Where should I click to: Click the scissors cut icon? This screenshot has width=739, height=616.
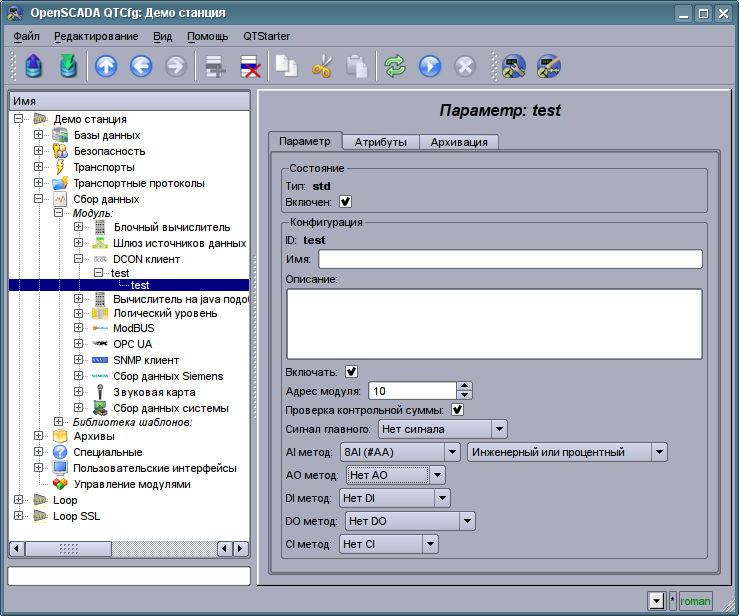coord(322,67)
